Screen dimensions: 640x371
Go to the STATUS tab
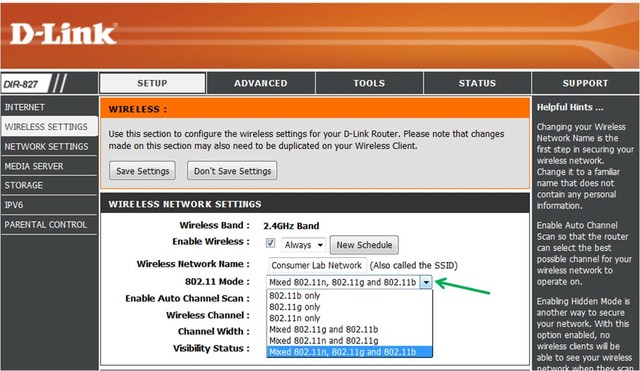[477, 83]
